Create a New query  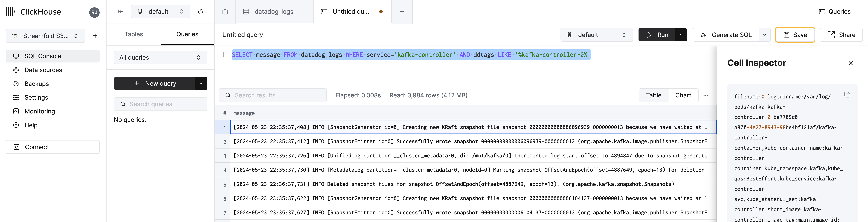click(x=155, y=84)
